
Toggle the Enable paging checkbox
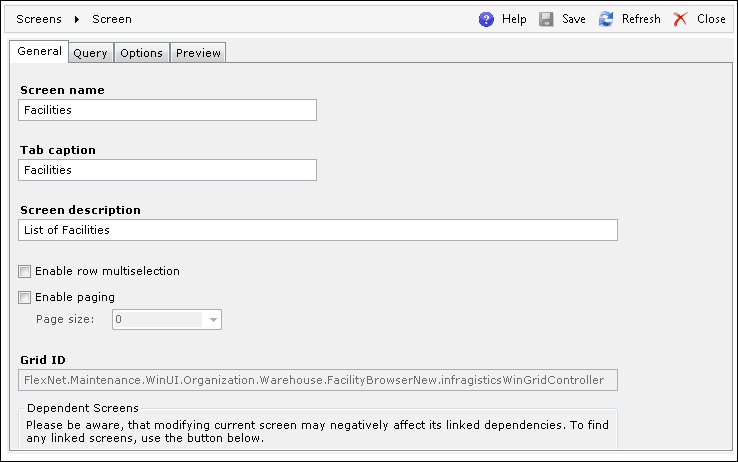pos(24,297)
